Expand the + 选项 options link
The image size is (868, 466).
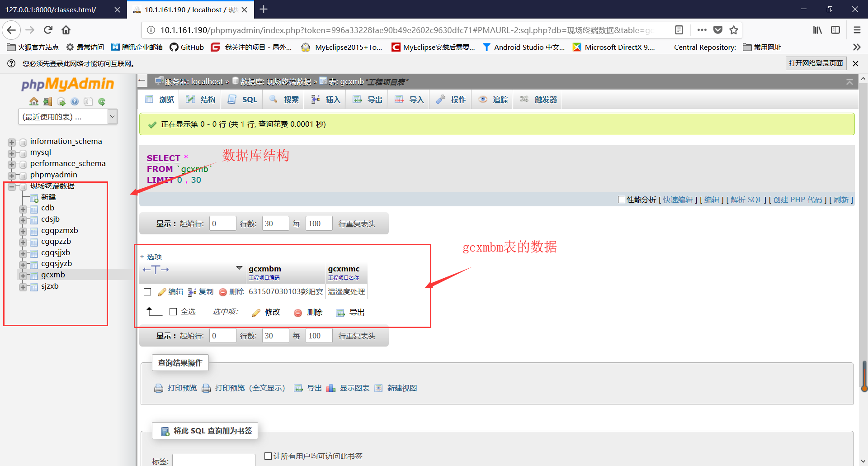(151, 257)
